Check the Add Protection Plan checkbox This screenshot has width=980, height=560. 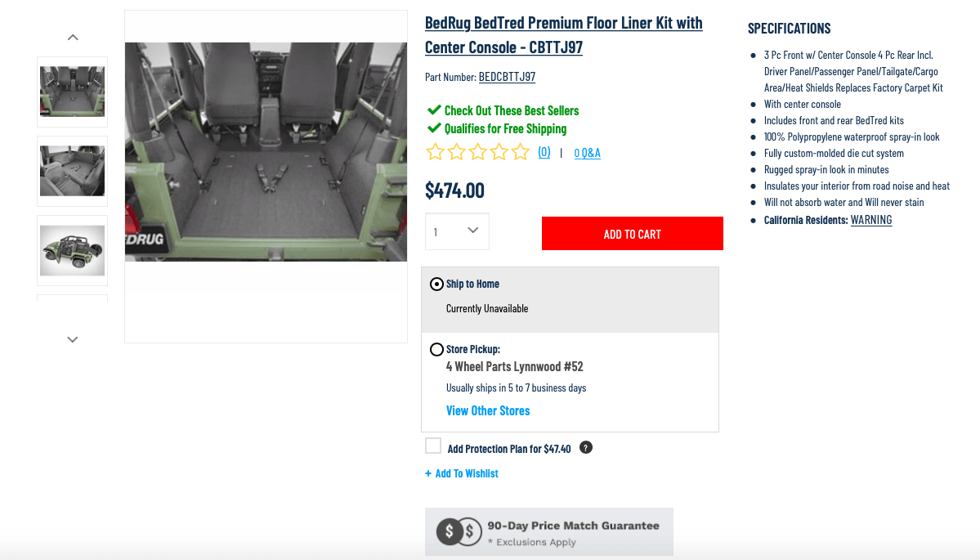click(x=433, y=446)
